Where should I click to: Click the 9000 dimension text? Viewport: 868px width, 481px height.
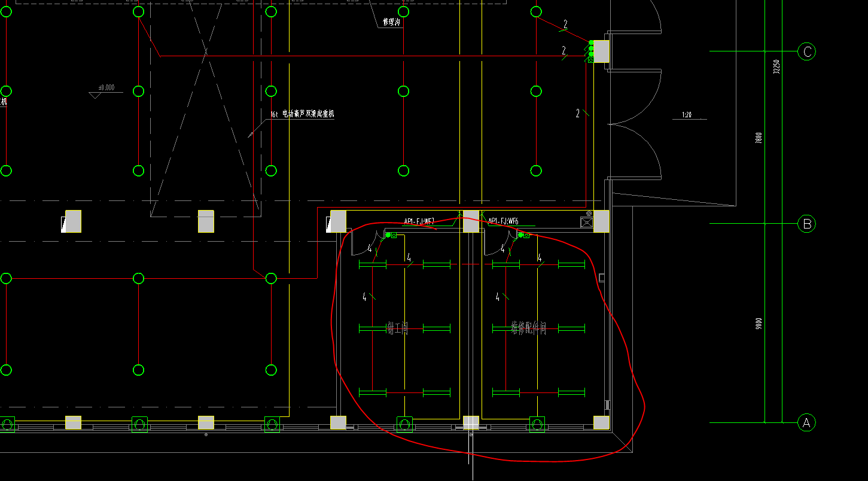(760, 324)
